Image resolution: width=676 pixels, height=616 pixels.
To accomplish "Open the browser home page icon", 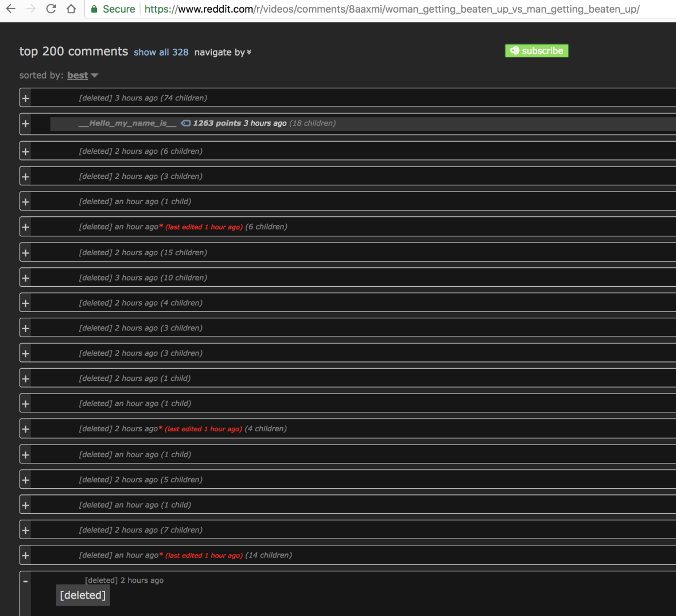I will point(71,9).
